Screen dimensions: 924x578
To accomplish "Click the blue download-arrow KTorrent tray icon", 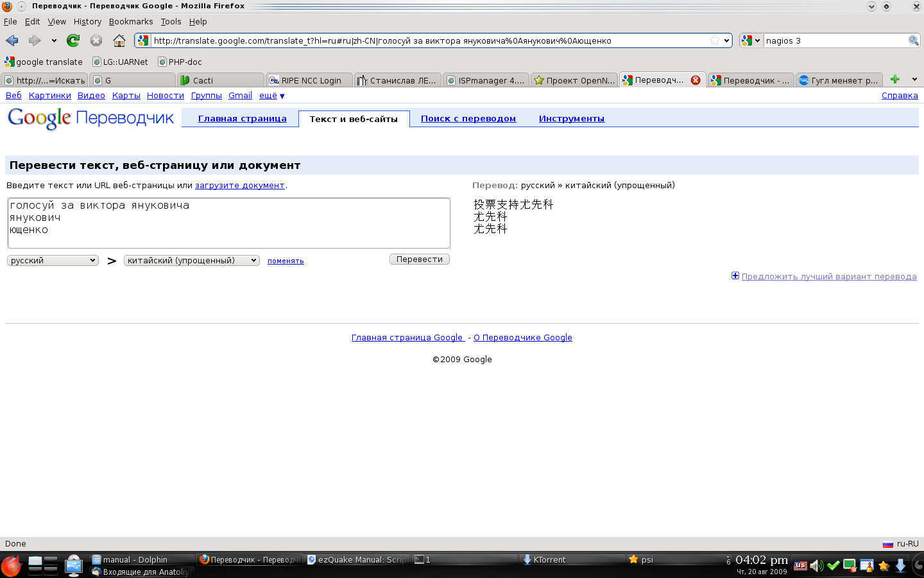I will click(x=900, y=566).
